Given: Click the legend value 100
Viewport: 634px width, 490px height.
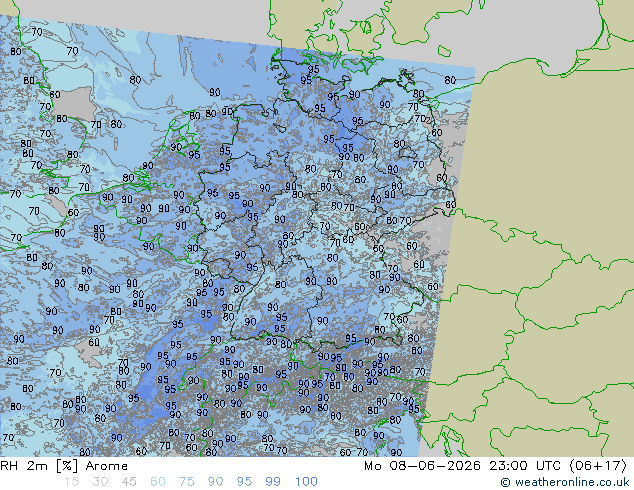Looking at the screenshot, I should (x=306, y=482).
